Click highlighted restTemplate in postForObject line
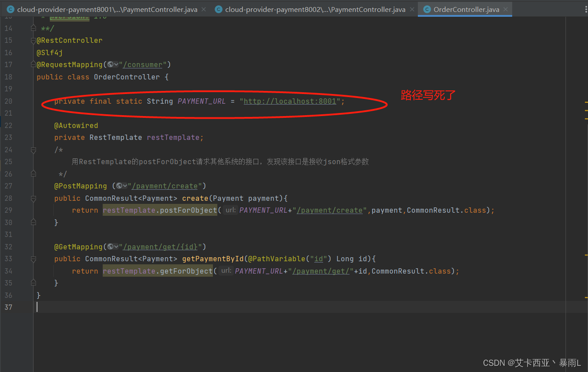This screenshot has width=588, height=372. 129,210
